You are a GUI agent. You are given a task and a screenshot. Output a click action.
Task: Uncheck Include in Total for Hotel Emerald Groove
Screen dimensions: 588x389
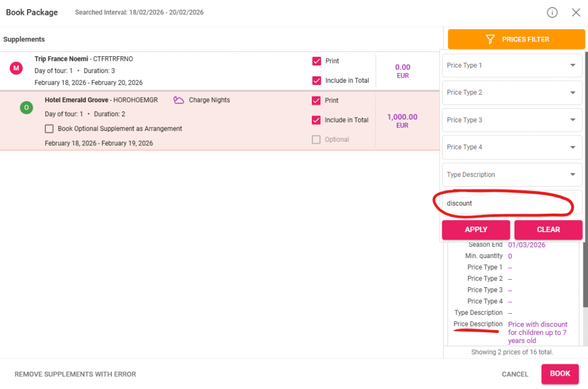coord(316,120)
